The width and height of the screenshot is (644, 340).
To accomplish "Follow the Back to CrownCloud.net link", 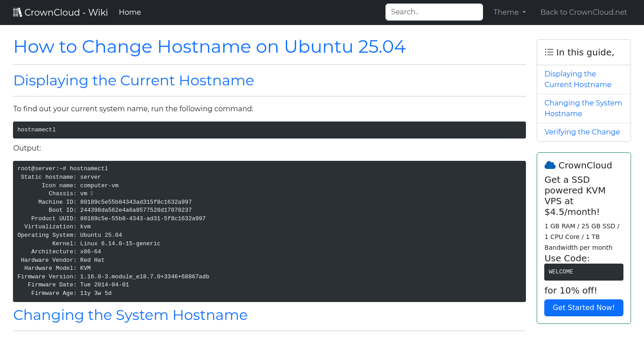I will (x=583, y=13).
